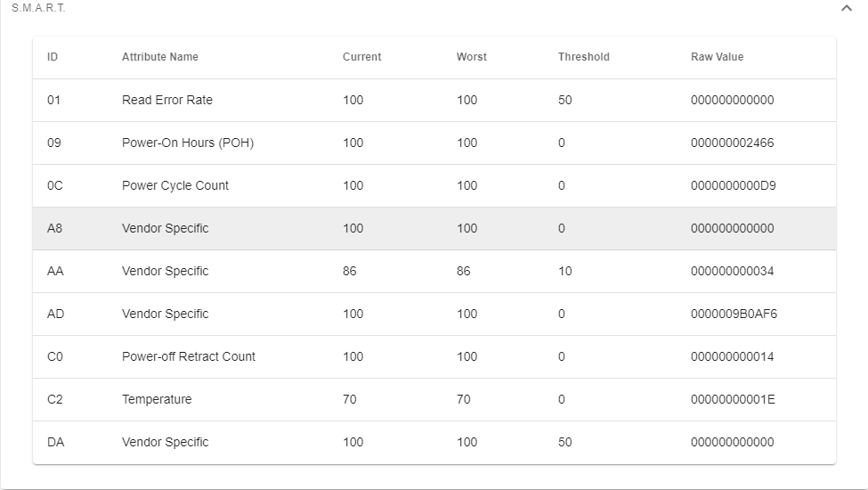The width and height of the screenshot is (868, 490).
Task: Select the AD Vendor Specific row
Action: [166, 314]
